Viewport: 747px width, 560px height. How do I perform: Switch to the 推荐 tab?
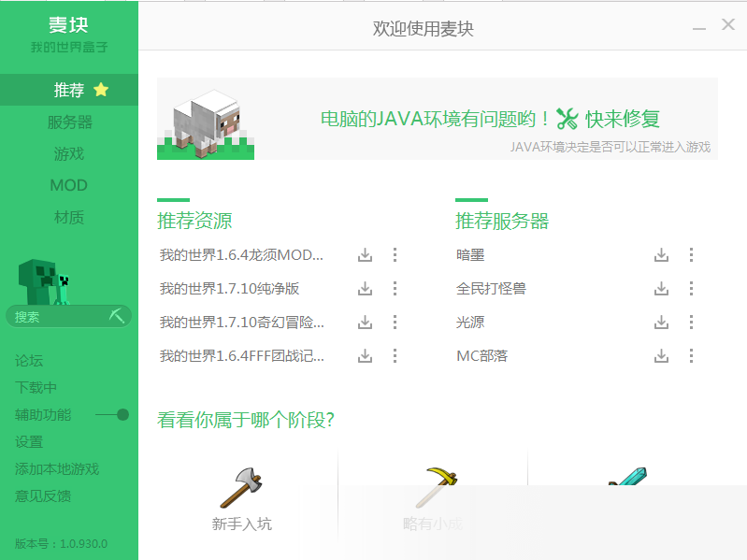(x=69, y=90)
